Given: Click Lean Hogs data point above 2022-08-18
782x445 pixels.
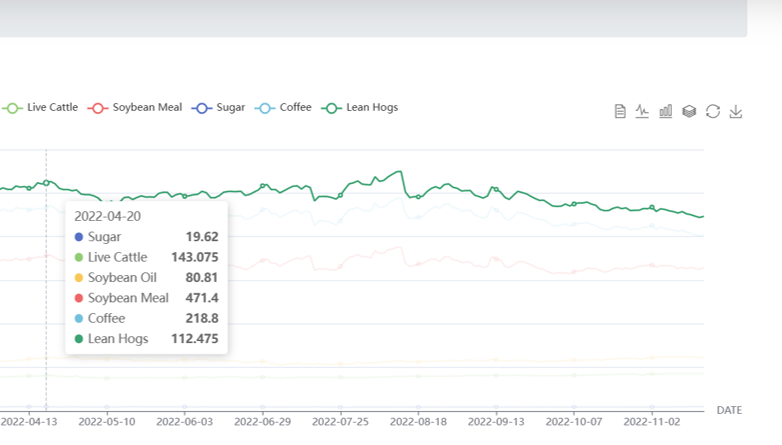Looking at the screenshot, I should pos(418,197).
